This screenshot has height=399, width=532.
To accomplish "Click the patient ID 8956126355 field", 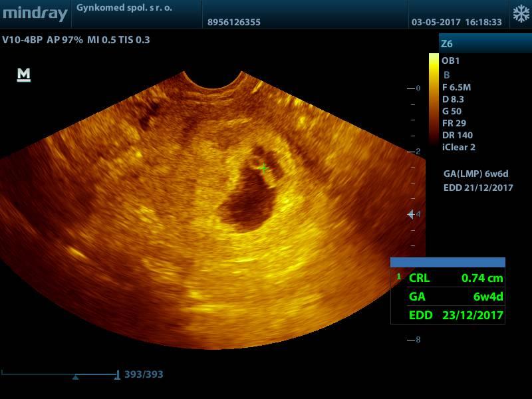I will tap(234, 22).
